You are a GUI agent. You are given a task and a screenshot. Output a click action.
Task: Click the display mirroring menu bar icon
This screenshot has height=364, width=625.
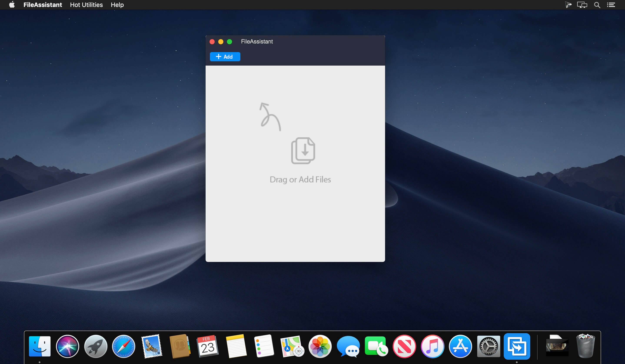pyautogui.click(x=582, y=5)
